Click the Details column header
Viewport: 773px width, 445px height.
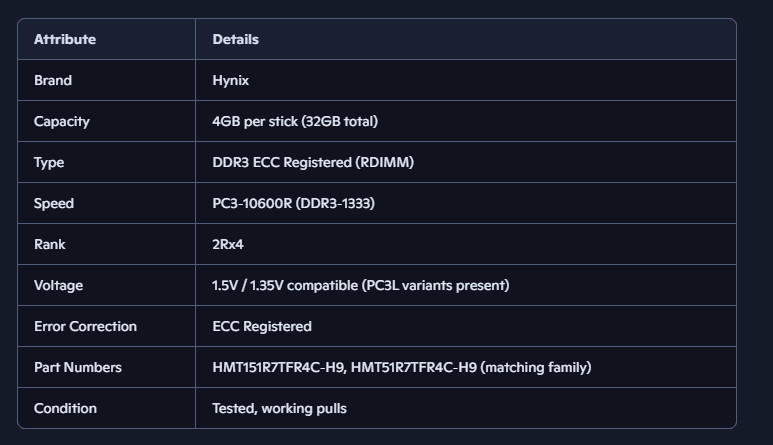(235, 39)
